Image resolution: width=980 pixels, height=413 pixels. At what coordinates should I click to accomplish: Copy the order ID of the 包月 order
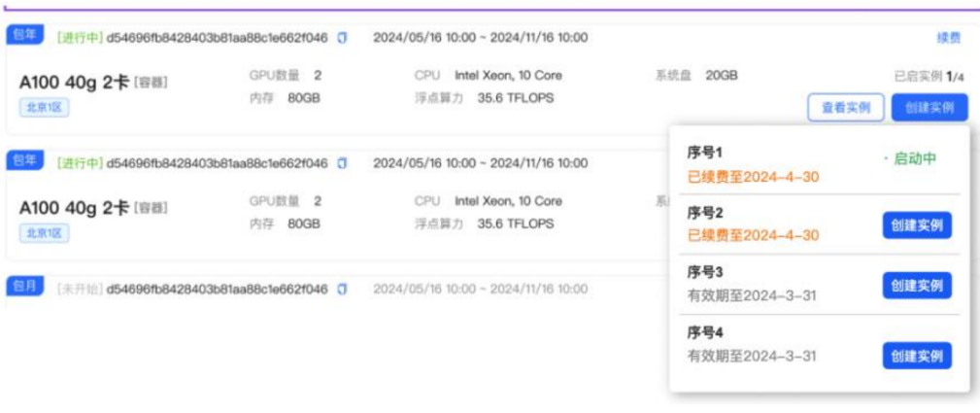[342, 289]
